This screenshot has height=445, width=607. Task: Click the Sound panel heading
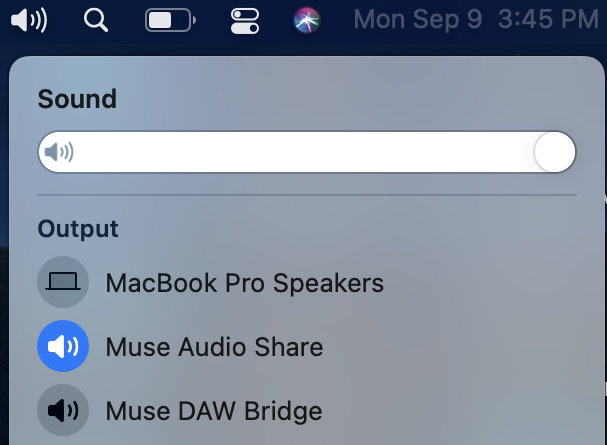[x=77, y=99]
